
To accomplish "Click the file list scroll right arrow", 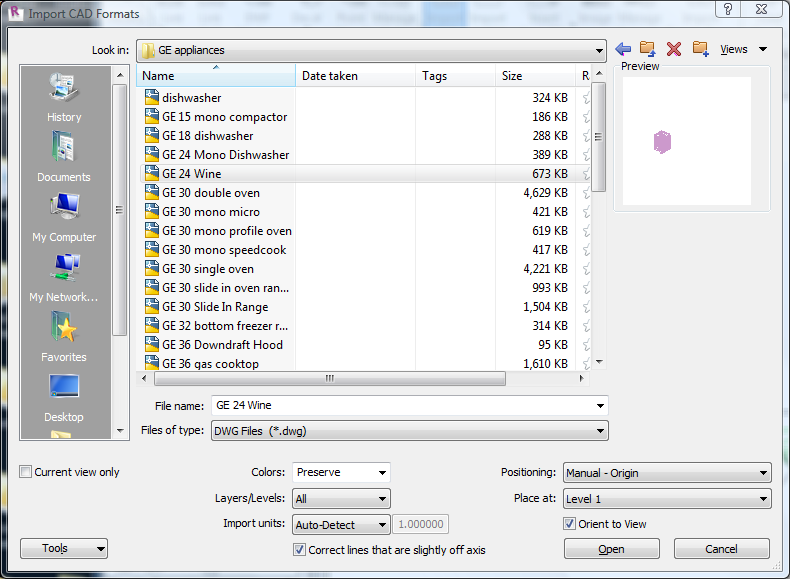I will (x=581, y=378).
